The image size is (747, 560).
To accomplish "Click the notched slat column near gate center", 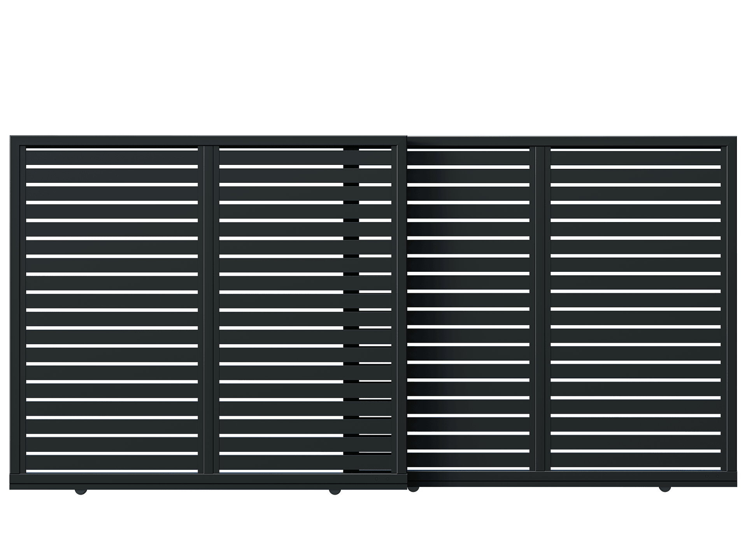I will [x=351, y=309].
